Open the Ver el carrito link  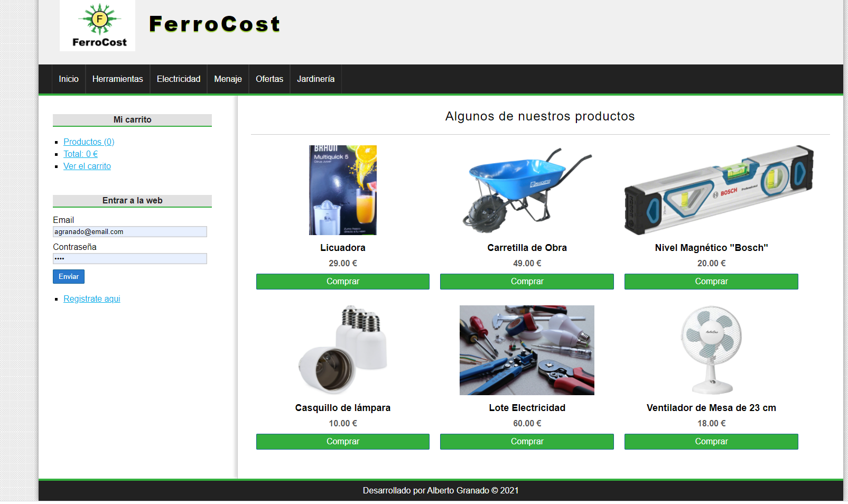pos(87,166)
